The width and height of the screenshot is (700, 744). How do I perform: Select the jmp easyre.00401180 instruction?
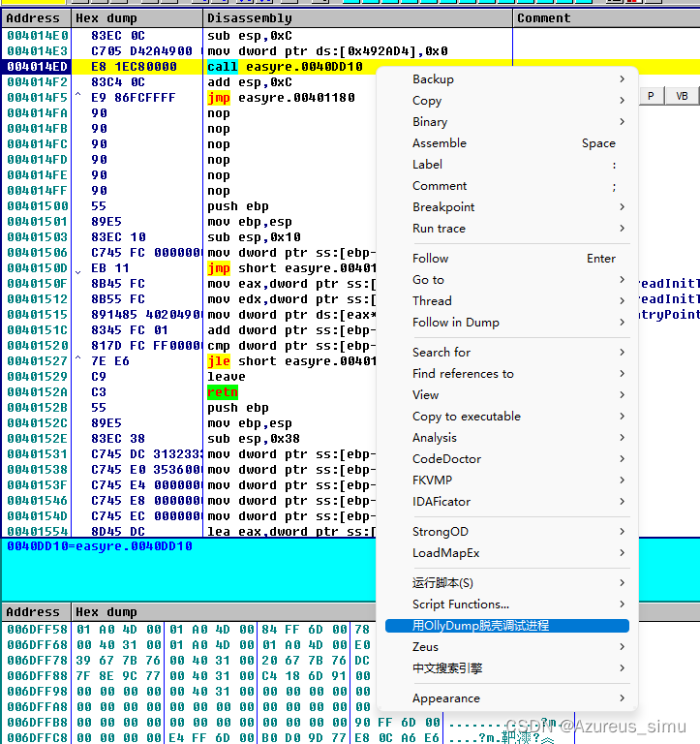pos(281,98)
